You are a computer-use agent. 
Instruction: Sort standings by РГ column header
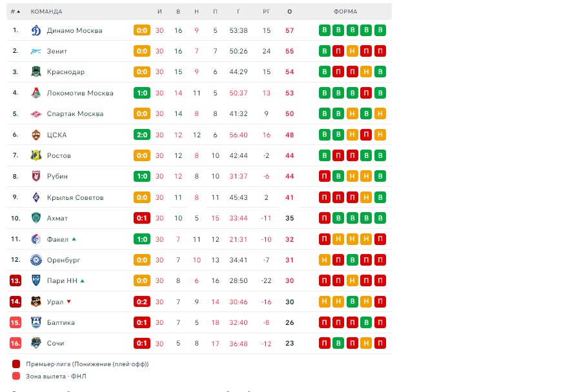tap(267, 12)
